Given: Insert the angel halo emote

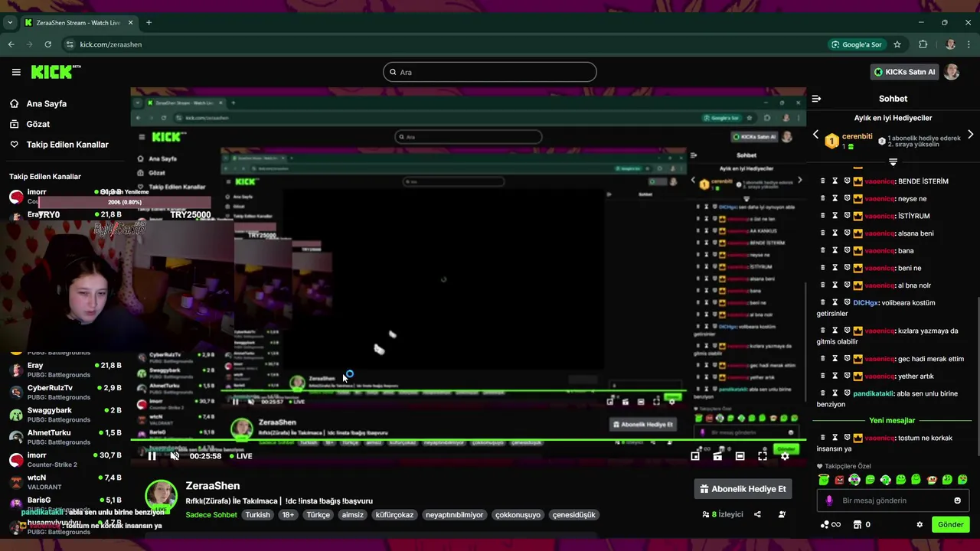Looking at the screenshot, I should coord(824,480).
